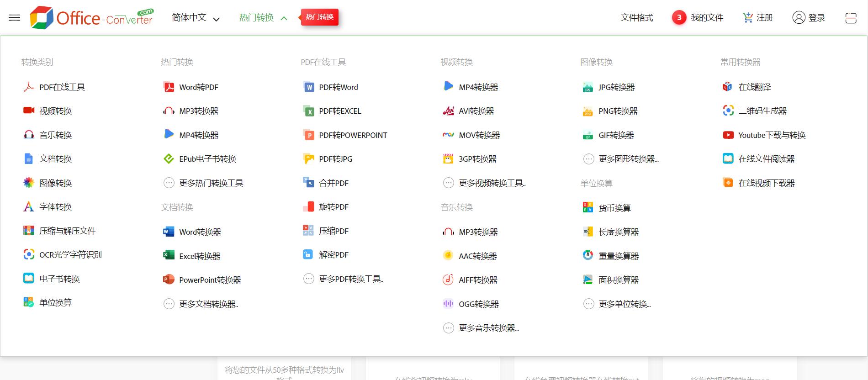Click the Youtube下载与转换 icon
This screenshot has height=380, width=868.
point(728,135)
